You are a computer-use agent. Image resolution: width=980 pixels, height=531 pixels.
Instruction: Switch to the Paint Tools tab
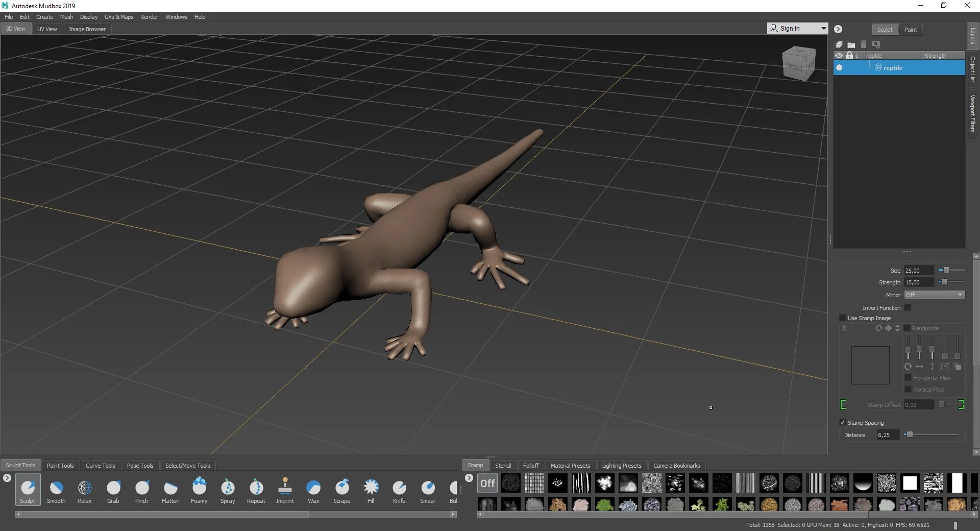[60, 466]
